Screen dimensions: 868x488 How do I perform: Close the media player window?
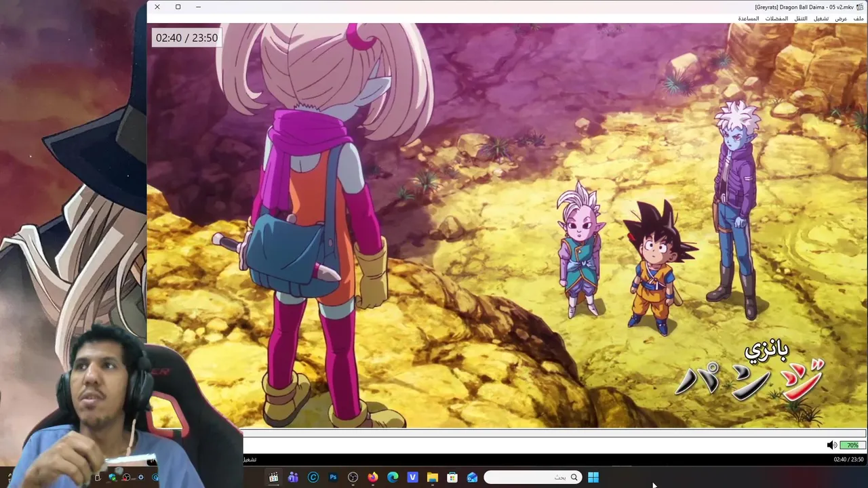click(x=157, y=7)
